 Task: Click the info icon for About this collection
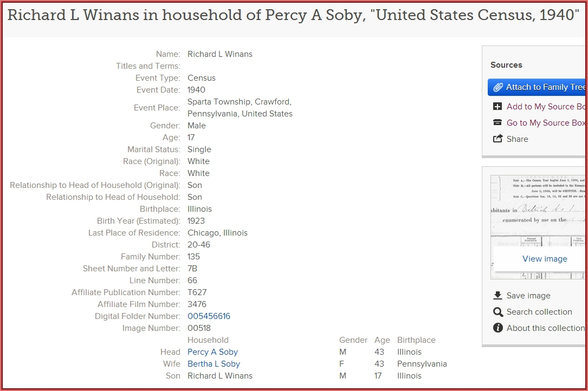coord(497,328)
